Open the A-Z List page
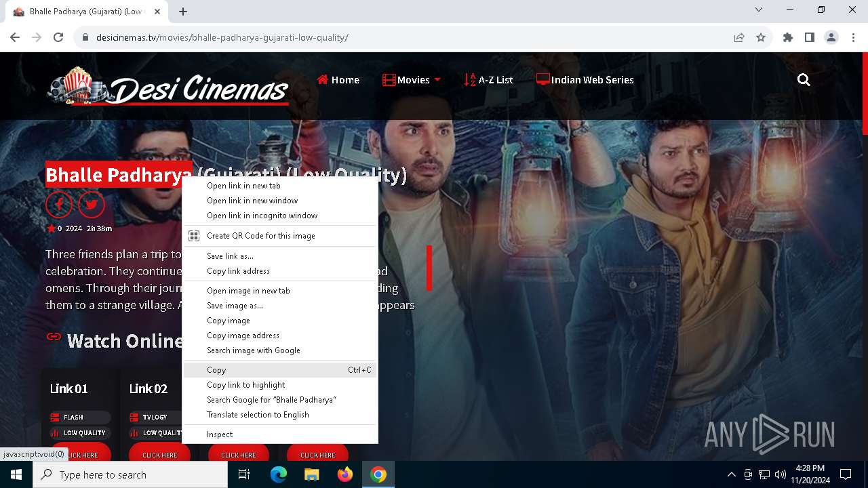This screenshot has width=868, height=488. point(488,80)
